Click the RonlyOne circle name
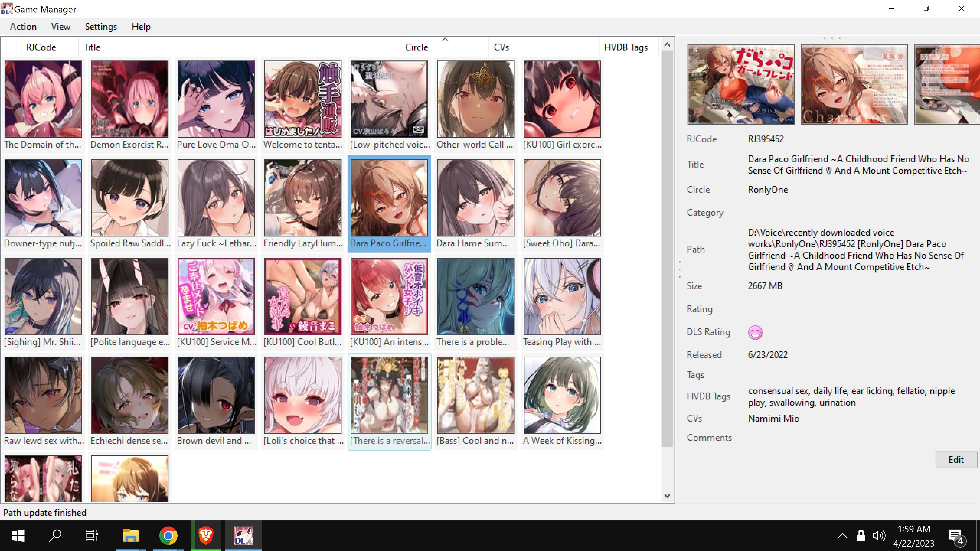 click(x=768, y=190)
